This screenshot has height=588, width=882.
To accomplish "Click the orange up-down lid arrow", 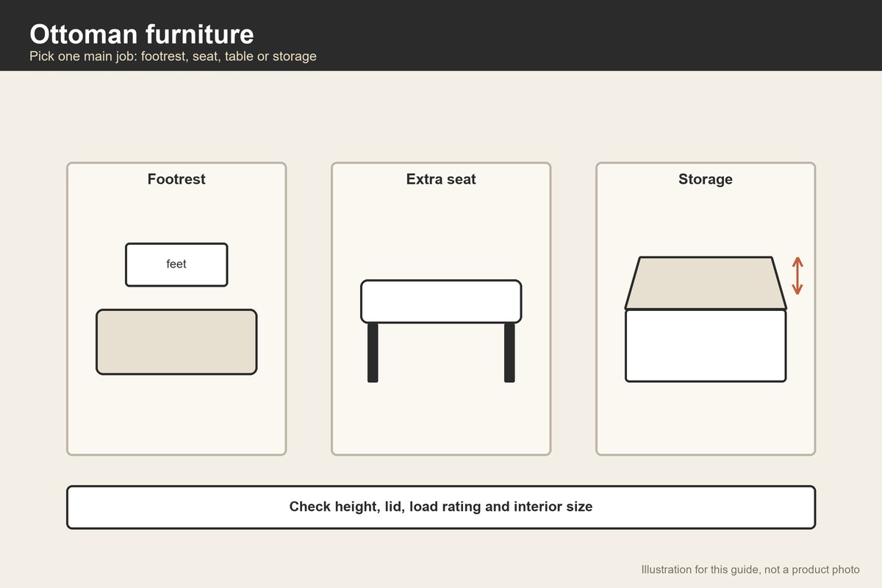I will pyautogui.click(x=797, y=276).
